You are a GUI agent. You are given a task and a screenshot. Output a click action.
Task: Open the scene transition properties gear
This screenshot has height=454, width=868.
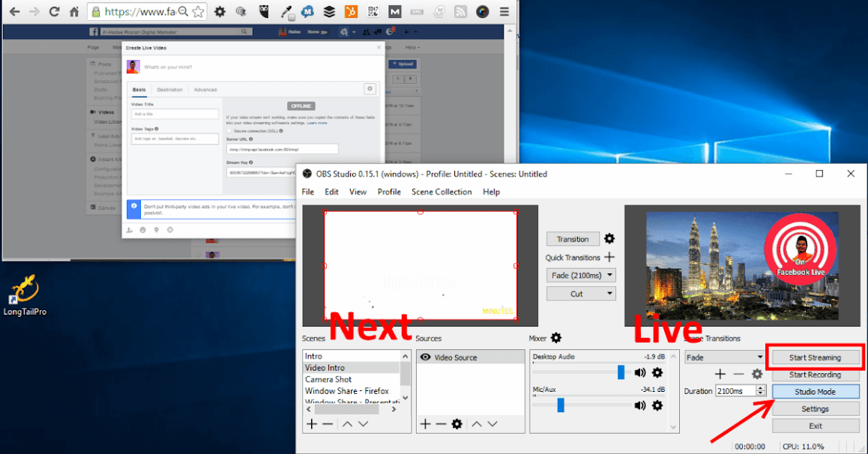(757, 375)
